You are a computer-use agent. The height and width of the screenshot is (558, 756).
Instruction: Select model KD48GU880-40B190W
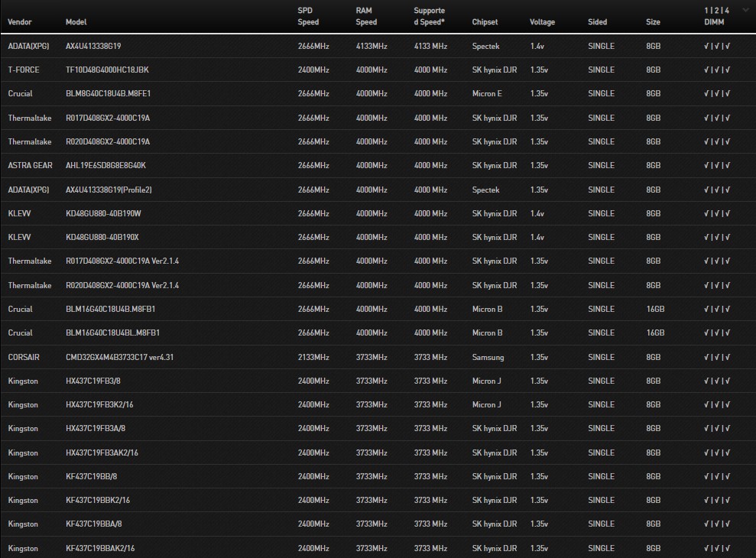click(103, 214)
